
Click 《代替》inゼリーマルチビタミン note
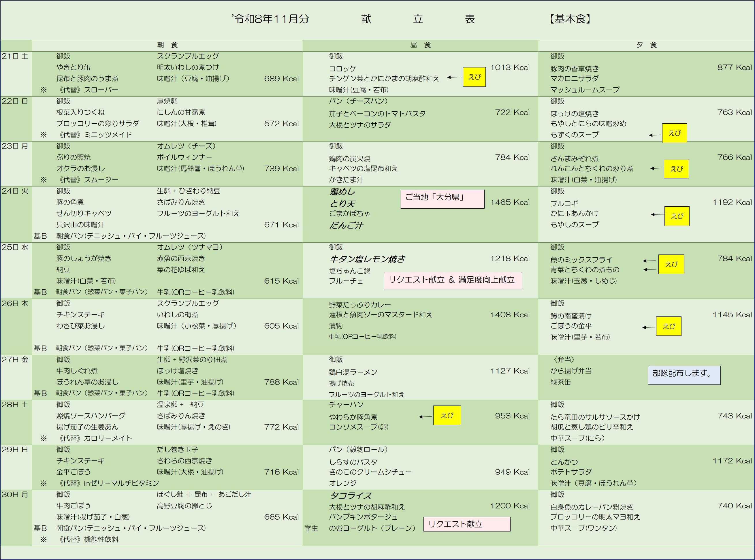point(108,483)
